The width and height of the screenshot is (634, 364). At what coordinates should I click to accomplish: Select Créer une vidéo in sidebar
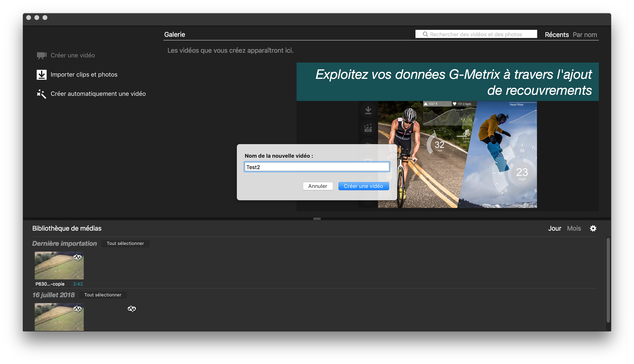(x=66, y=55)
